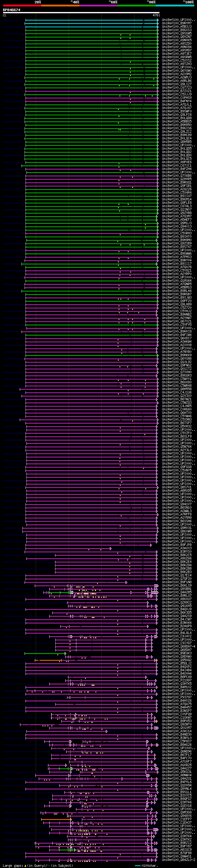Select hit label UniRef100_B0LQC4

[x=177, y=139]
